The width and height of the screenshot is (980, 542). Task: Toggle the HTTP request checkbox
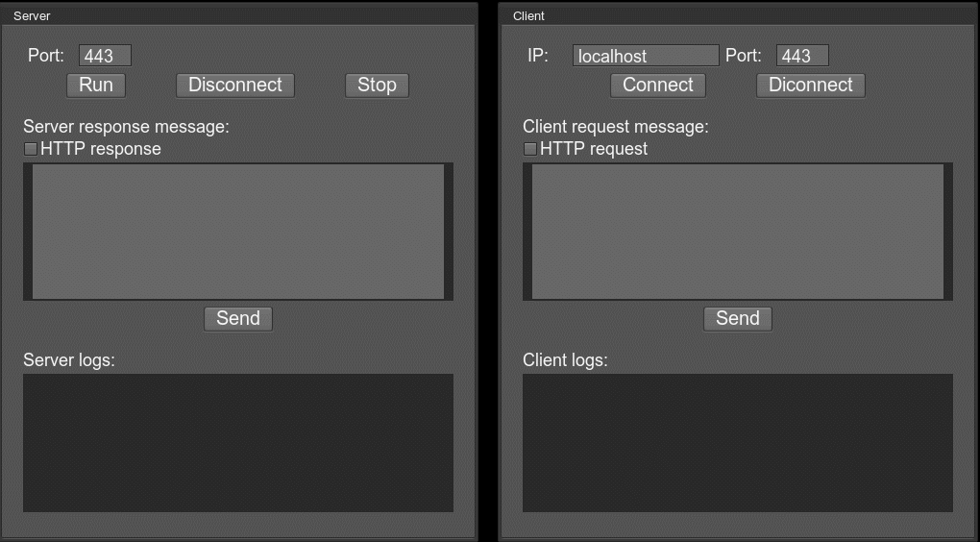pyautogui.click(x=530, y=149)
